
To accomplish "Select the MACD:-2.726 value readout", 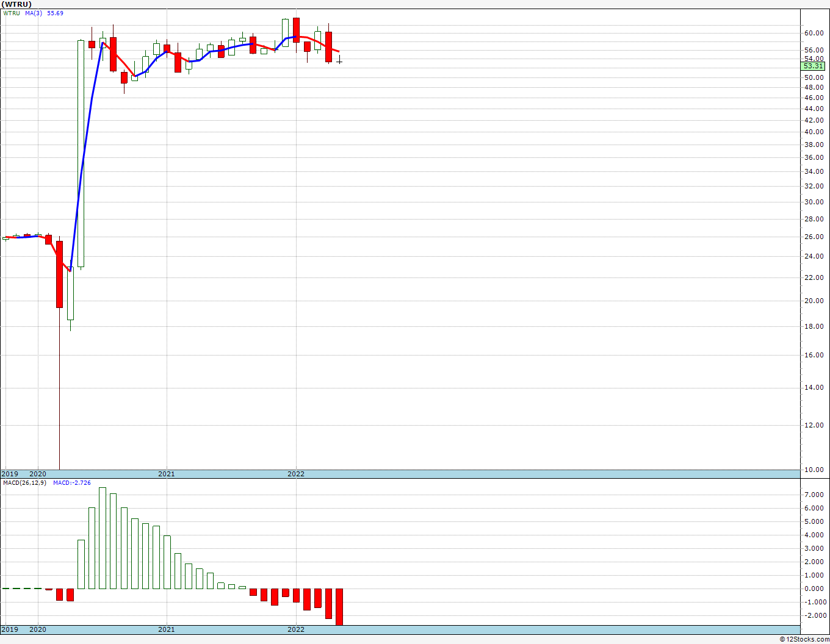I will click(72, 483).
